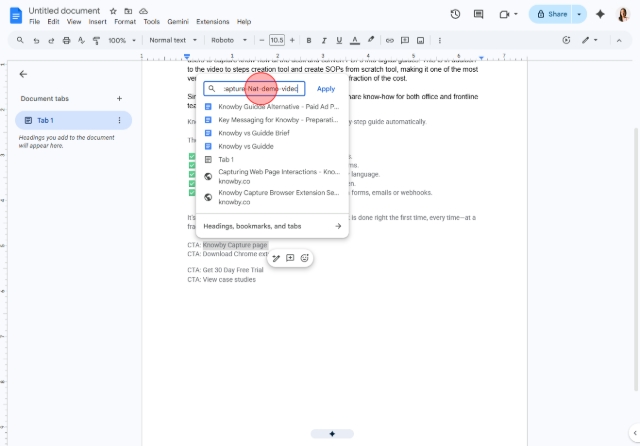The height and width of the screenshot is (446, 640).
Task: Toggle bold formatting
Action: tap(309, 40)
